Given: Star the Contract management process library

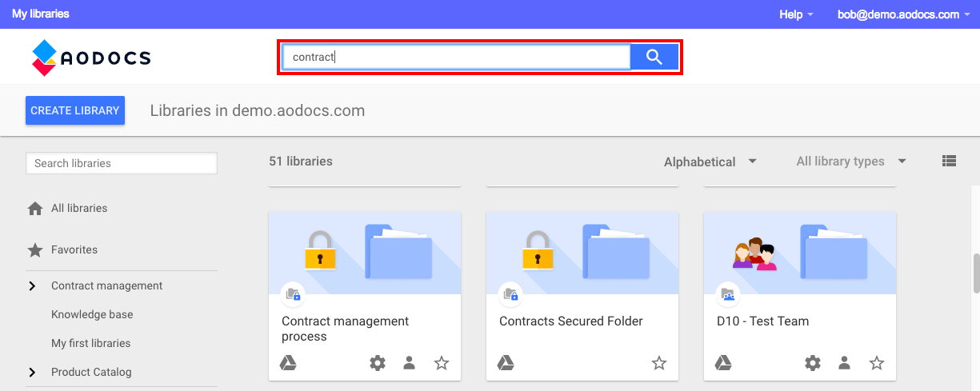Looking at the screenshot, I should click(442, 363).
